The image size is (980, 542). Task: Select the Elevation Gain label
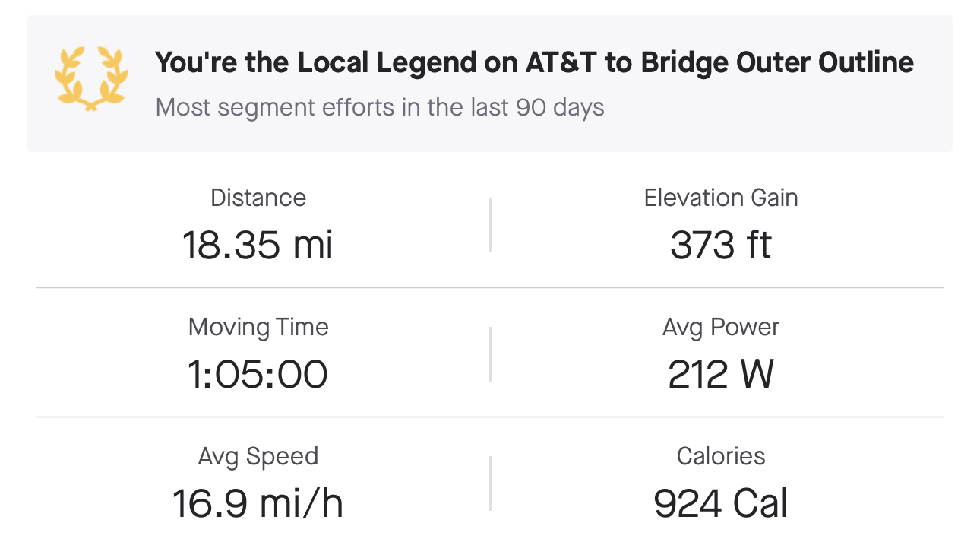tap(721, 198)
